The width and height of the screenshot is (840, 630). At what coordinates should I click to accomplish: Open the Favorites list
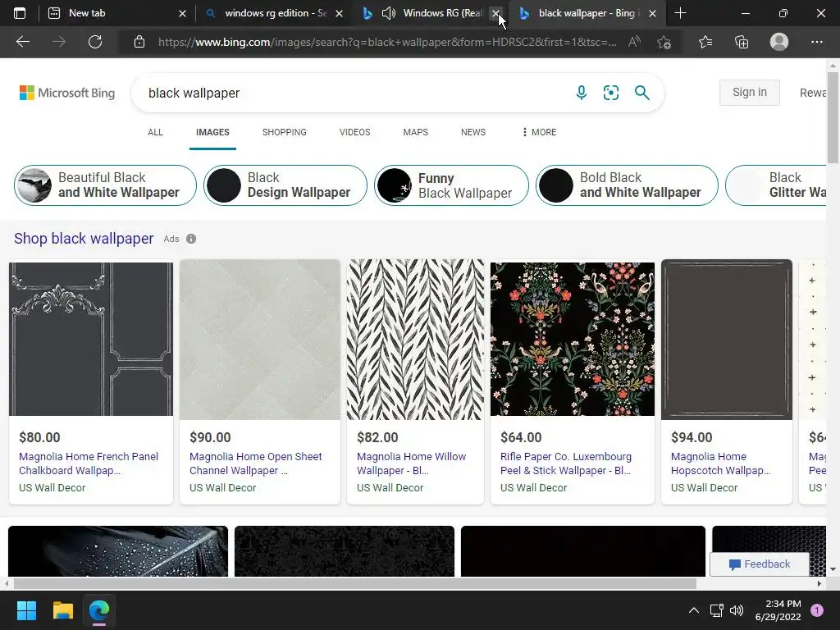(705, 42)
